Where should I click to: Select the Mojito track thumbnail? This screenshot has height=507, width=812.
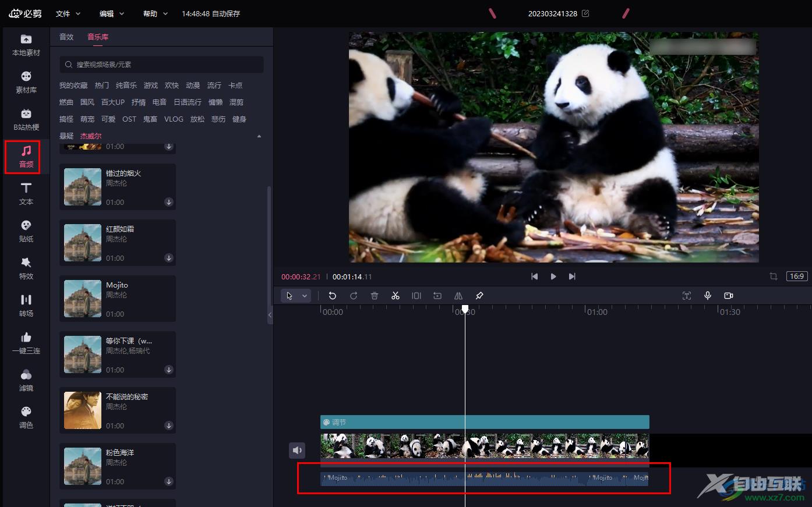(83, 299)
